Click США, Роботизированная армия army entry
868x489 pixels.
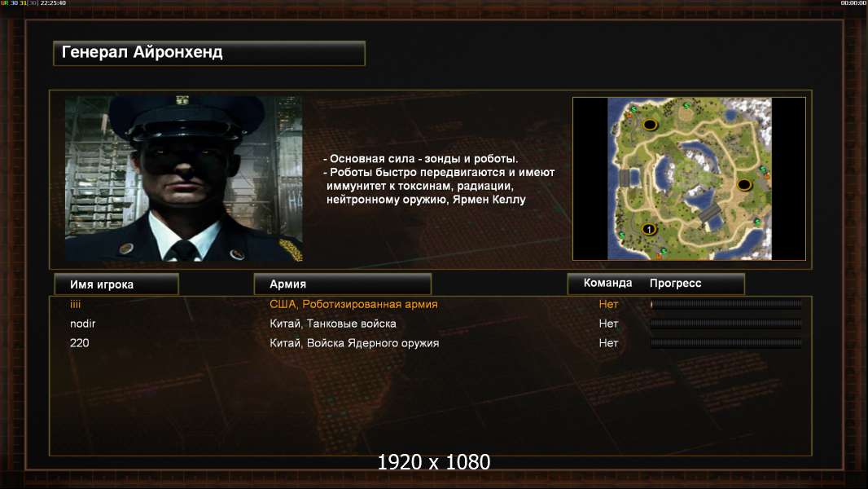tap(353, 304)
